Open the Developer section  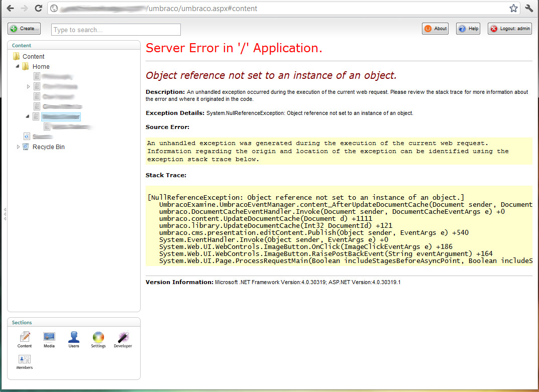coord(123,340)
